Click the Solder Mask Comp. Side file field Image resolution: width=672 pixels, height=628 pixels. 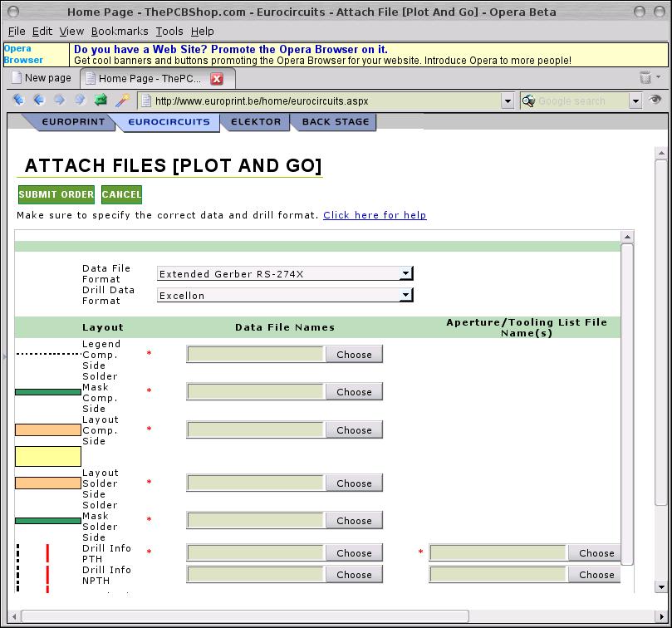(256, 392)
